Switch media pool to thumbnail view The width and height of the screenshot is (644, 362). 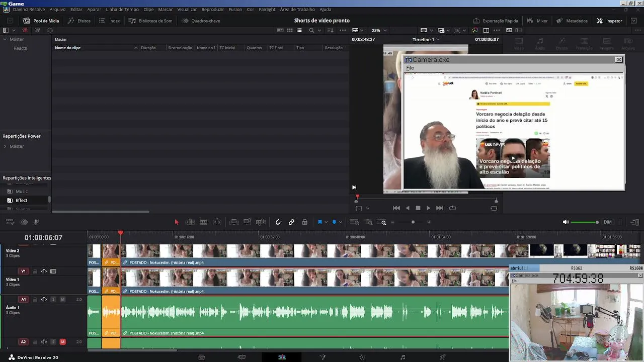[x=290, y=30]
